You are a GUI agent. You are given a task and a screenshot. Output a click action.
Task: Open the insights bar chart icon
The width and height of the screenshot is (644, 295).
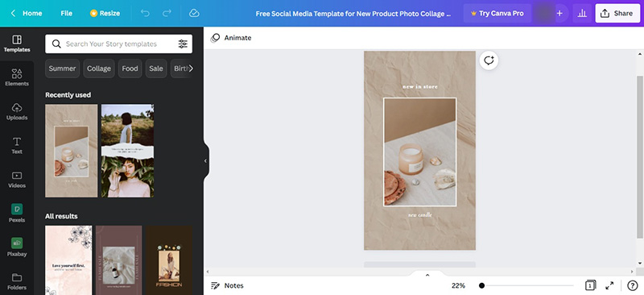(582, 13)
